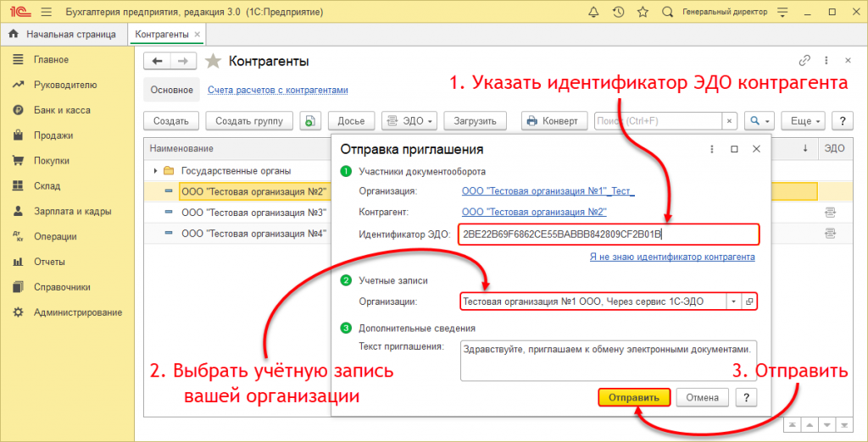
Task: Open dialog three-dot options menu
Action: [712, 149]
